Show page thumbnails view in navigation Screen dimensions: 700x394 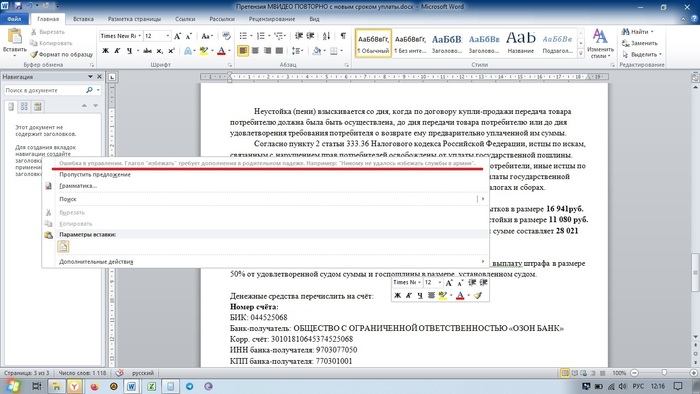coord(24,106)
